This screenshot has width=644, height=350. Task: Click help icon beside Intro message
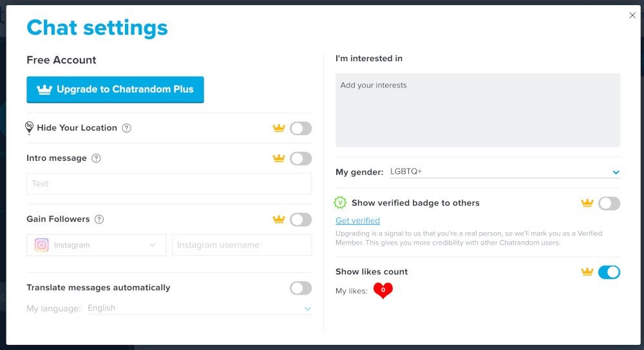tap(97, 158)
